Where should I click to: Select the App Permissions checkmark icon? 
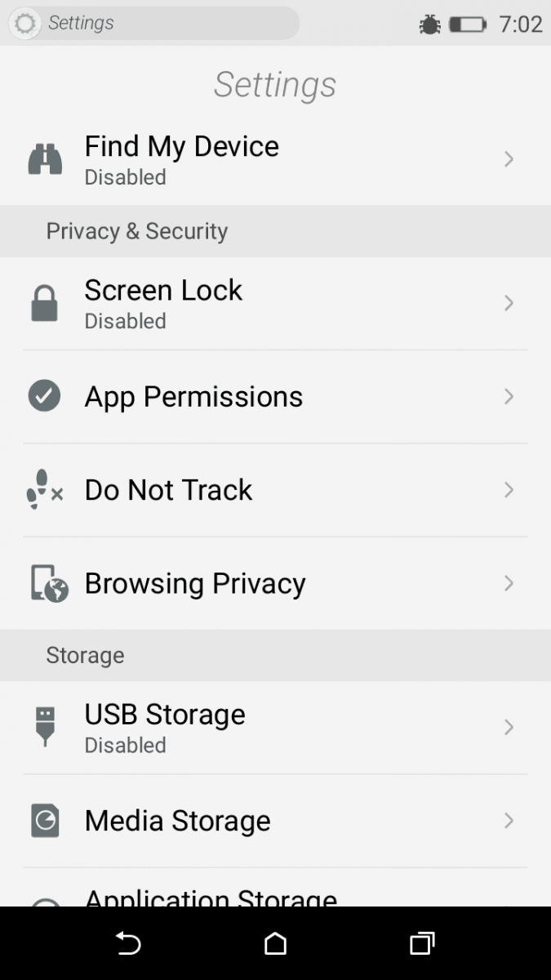point(45,396)
